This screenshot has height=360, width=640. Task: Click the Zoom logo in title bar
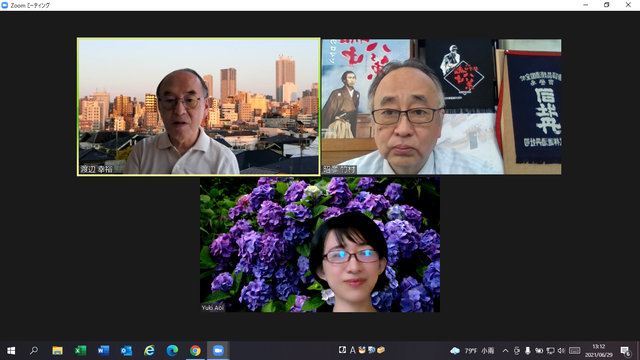coord(5,5)
